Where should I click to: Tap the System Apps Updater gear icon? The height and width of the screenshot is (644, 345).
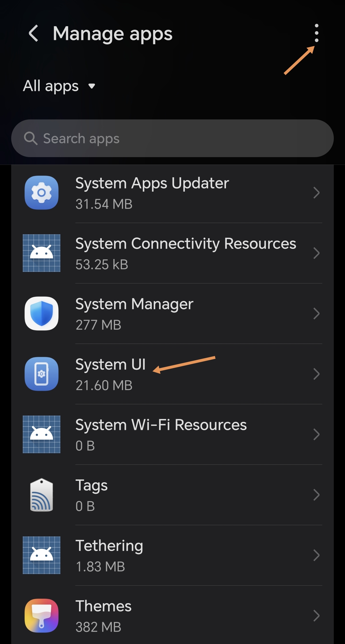pyautogui.click(x=42, y=193)
